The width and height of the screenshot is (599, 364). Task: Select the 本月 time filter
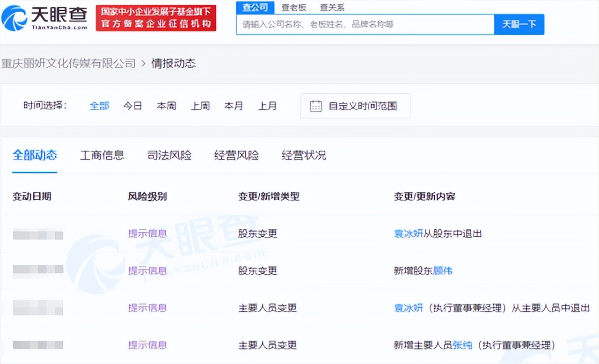click(x=234, y=106)
